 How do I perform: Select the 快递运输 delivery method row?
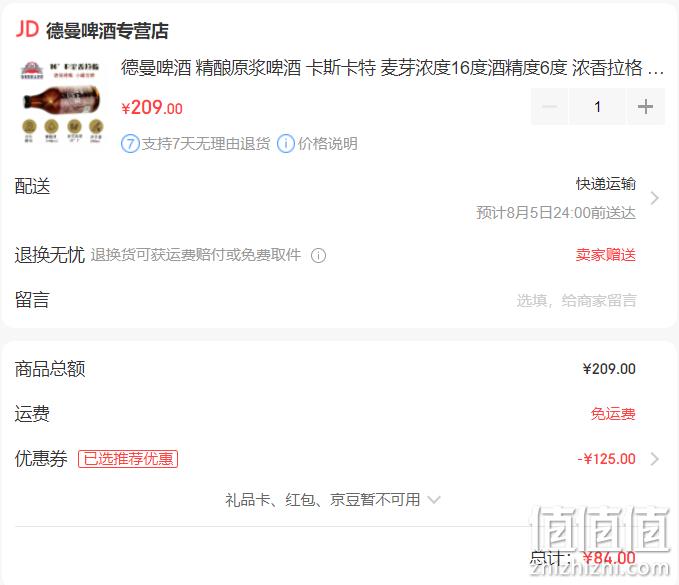(x=337, y=198)
